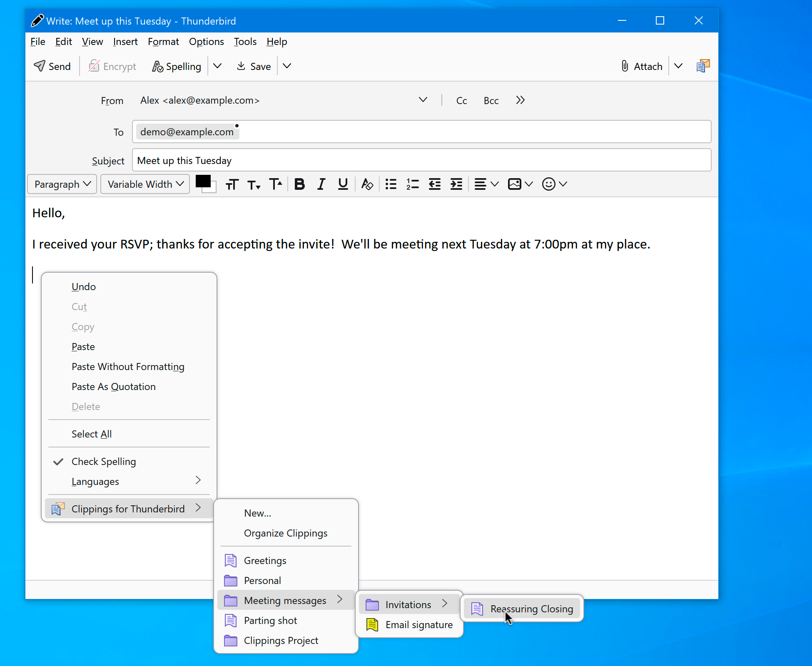Image resolution: width=812 pixels, height=666 pixels.
Task: Click the Bcc button to add recipients
Action: [x=491, y=100]
